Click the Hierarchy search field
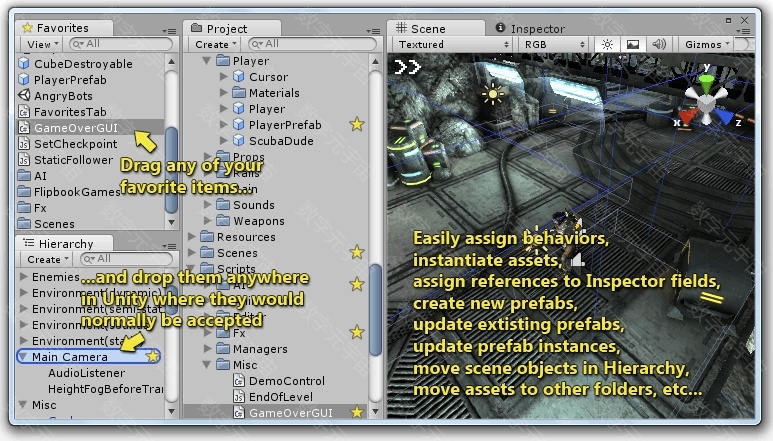 [x=126, y=259]
